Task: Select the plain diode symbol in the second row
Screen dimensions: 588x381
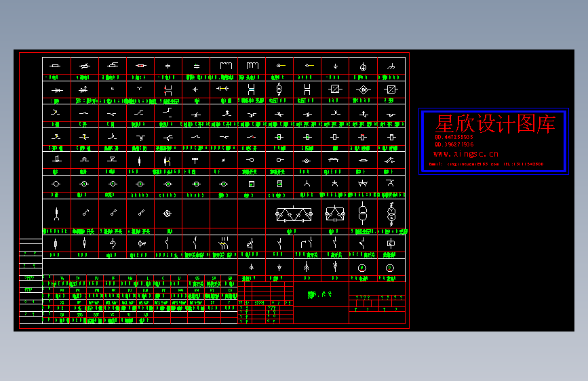Action: pos(56,90)
